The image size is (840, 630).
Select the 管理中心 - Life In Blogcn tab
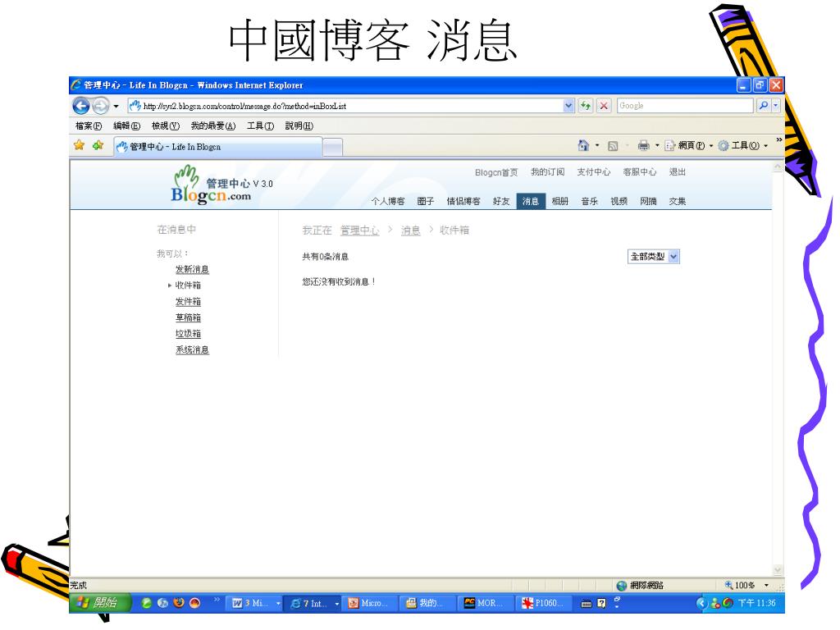pos(217,147)
